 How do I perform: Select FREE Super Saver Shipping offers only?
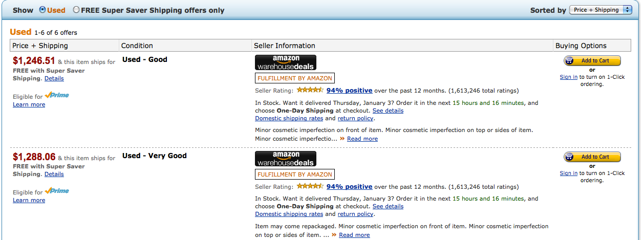[76, 10]
